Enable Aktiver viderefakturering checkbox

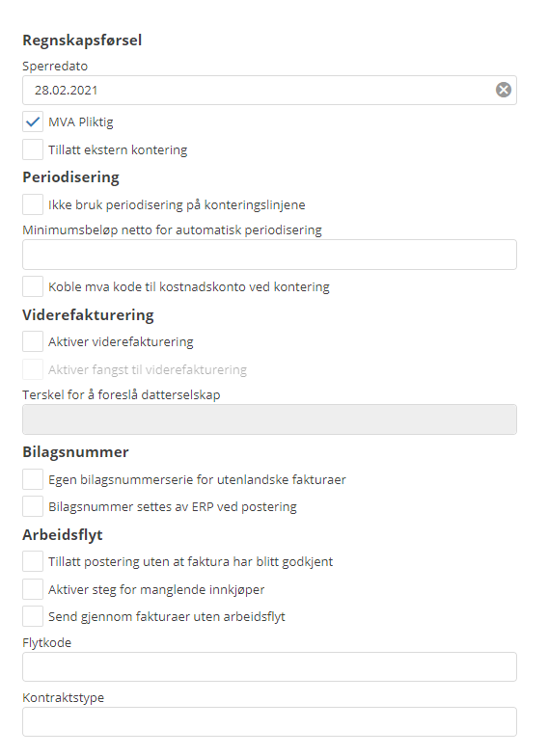click(x=33, y=341)
